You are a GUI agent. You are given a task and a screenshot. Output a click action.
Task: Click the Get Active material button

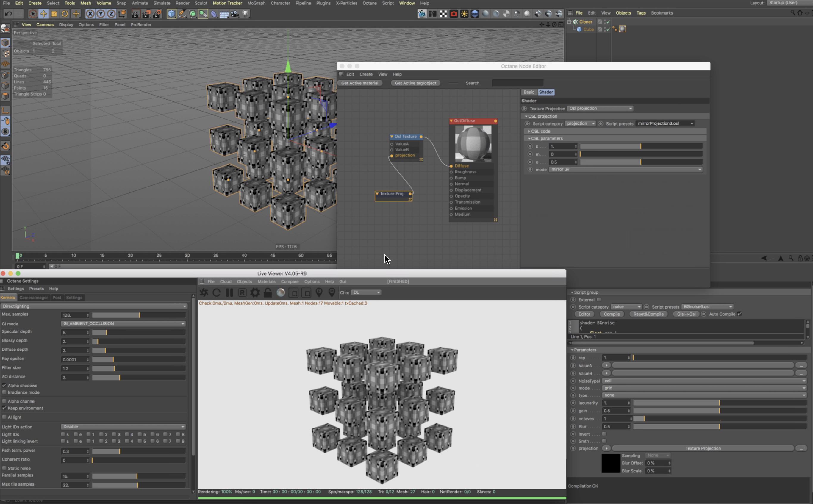(359, 83)
